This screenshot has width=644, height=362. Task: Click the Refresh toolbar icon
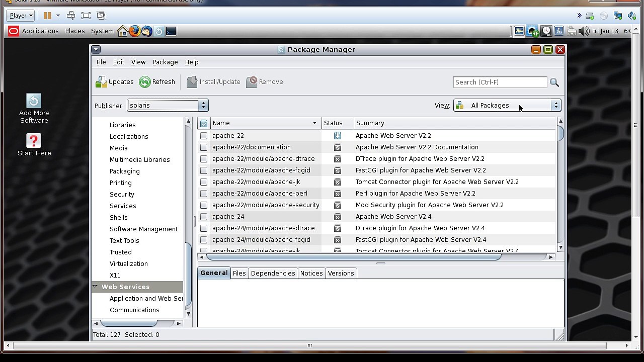click(x=145, y=82)
